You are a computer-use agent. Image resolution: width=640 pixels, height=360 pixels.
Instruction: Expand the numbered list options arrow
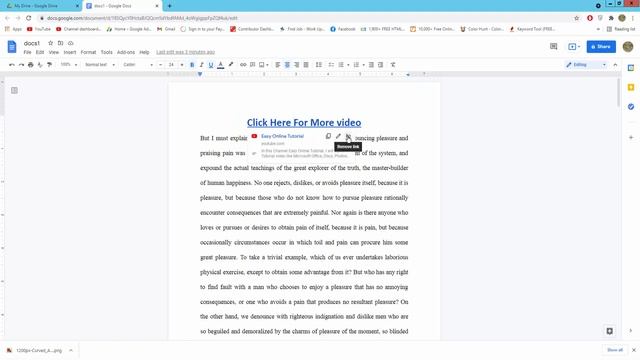tap(364, 65)
